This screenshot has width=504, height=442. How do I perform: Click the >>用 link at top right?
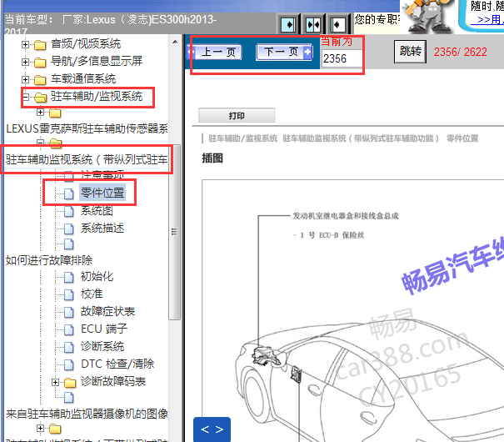coord(489,20)
